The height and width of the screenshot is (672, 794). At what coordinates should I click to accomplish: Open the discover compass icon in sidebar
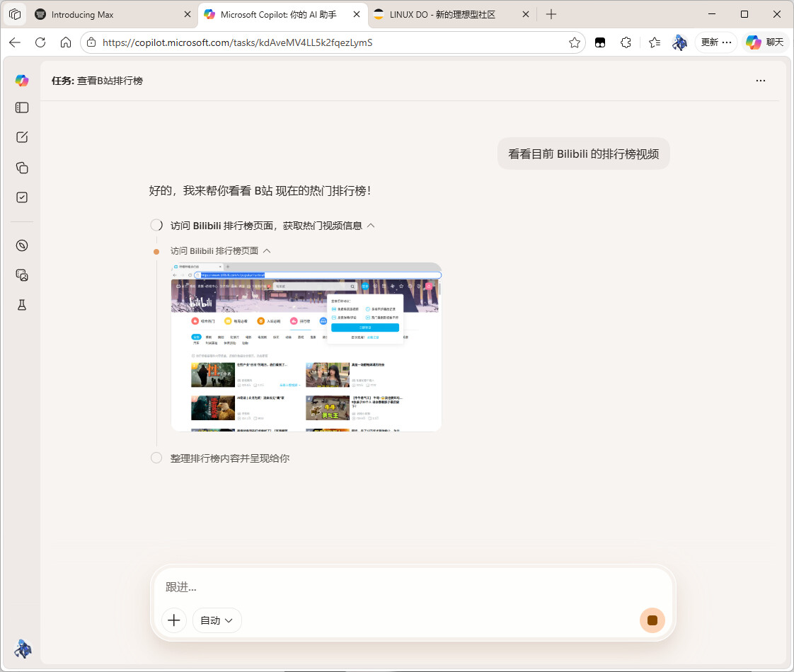(22, 245)
